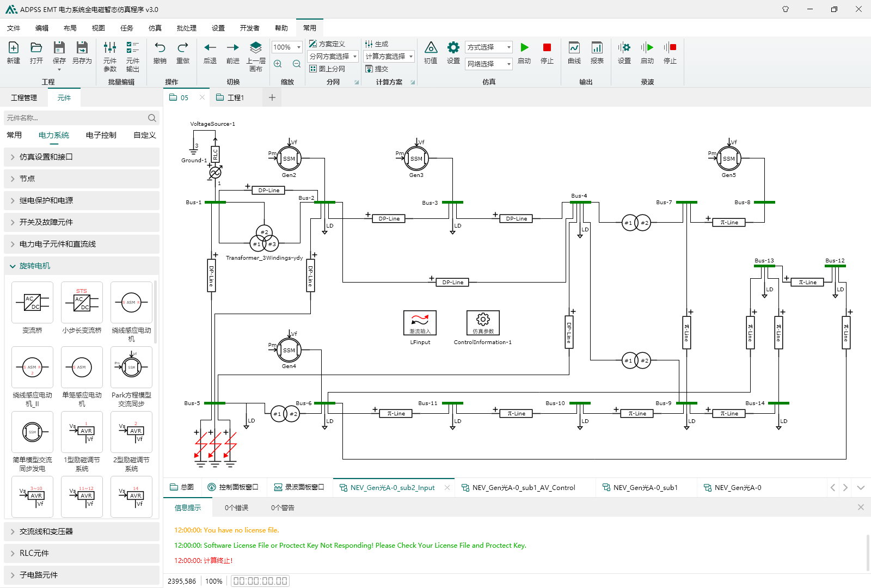The image size is (871, 588).
Task: Close the 05 canvas tab
Action: coord(202,97)
